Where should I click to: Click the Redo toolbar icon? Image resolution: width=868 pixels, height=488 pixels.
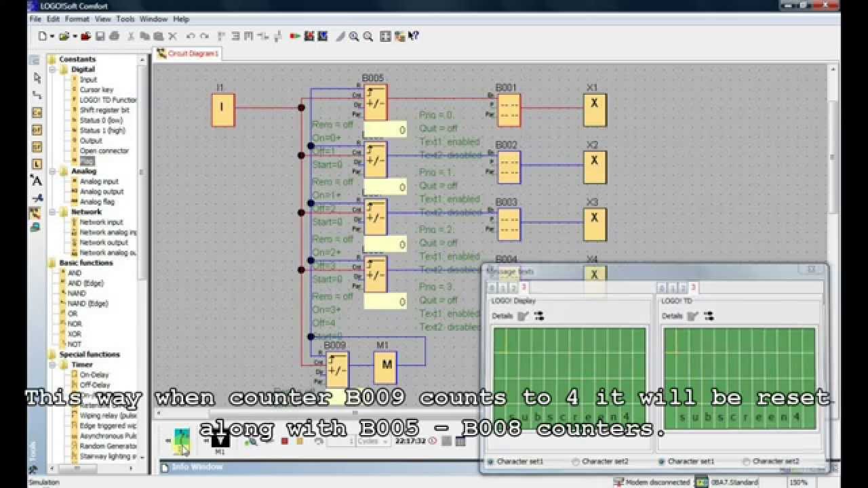pyautogui.click(x=204, y=36)
